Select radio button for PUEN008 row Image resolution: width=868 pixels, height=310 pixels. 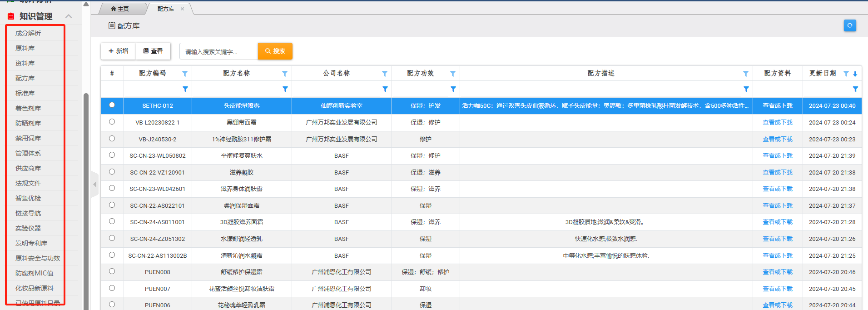point(112,271)
